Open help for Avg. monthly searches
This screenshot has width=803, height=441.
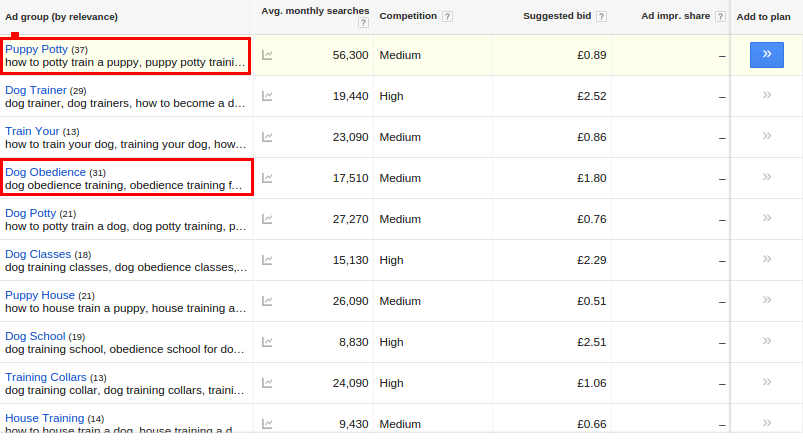[363, 23]
